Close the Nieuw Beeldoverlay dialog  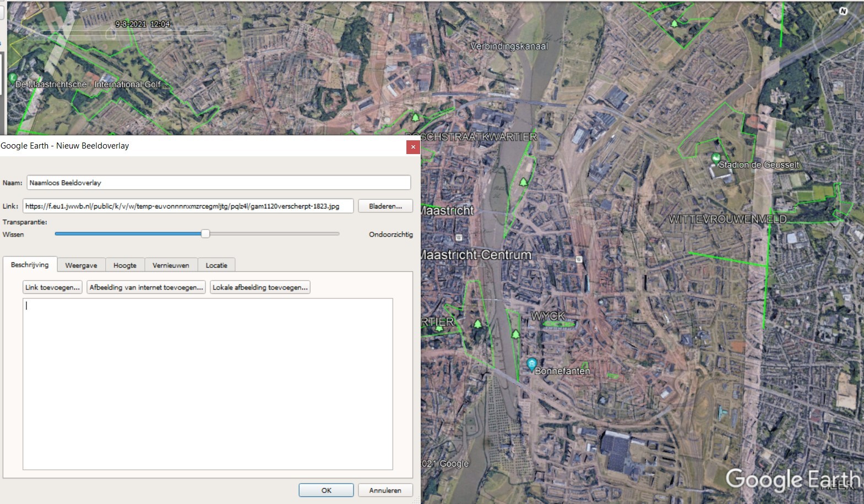coord(412,147)
